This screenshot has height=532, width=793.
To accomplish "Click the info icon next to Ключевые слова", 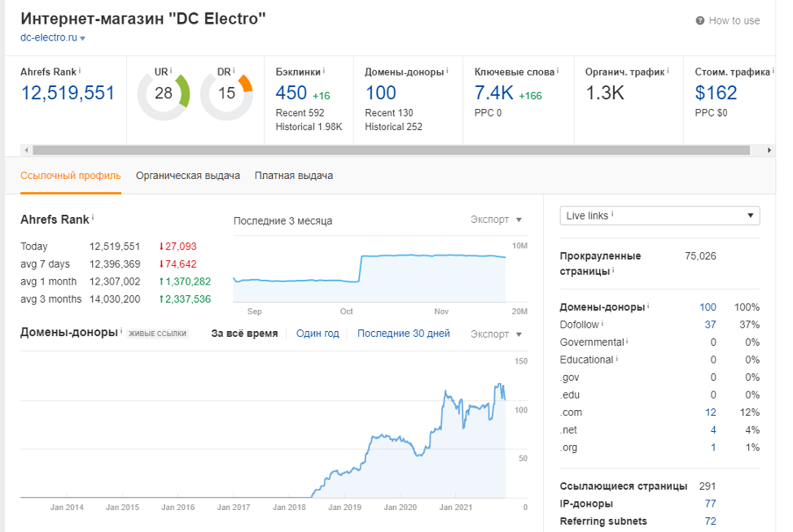I will point(559,72).
